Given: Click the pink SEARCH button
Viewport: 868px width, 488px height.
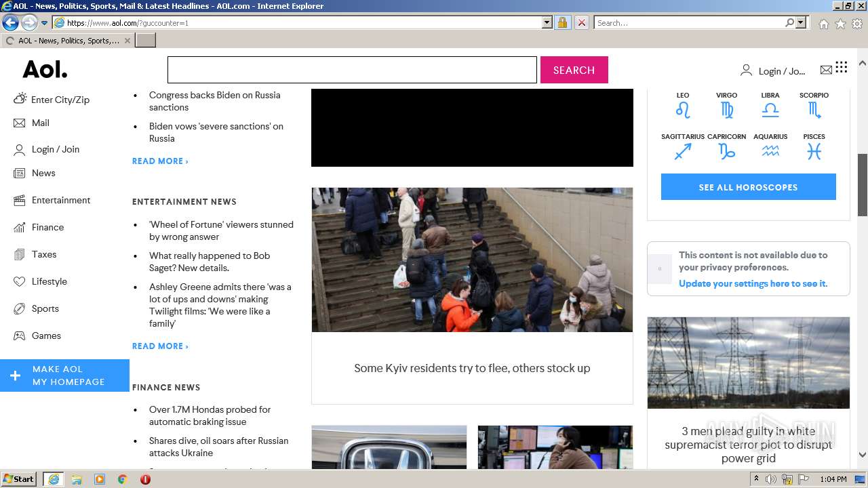Looking at the screenshot, I should pos(574,70).
